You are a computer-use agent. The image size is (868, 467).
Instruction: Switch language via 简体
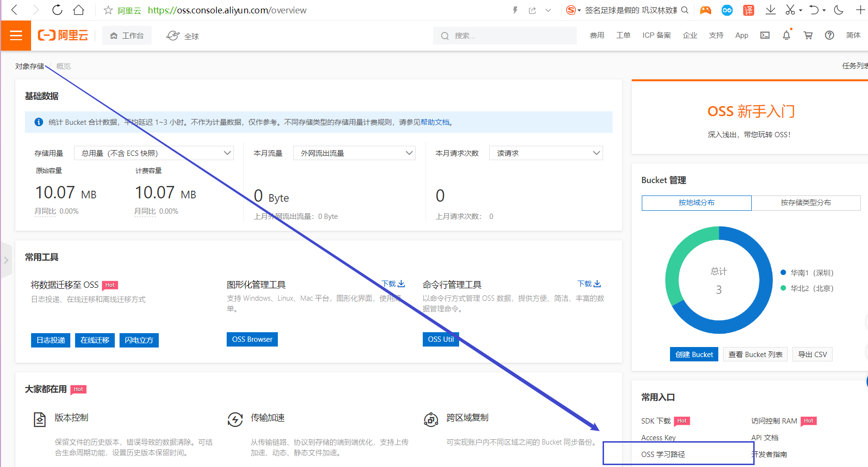853,35
